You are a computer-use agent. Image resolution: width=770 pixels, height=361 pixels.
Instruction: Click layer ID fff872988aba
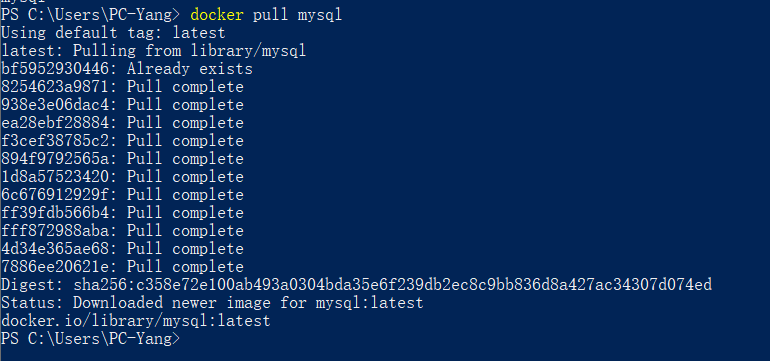click(x=55, y=231)
